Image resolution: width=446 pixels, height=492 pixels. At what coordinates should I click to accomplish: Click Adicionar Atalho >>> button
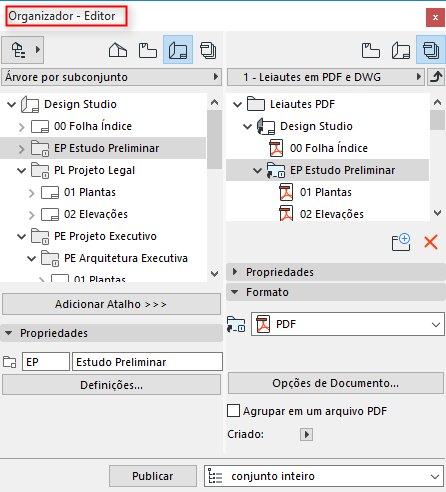pos(111,304)
